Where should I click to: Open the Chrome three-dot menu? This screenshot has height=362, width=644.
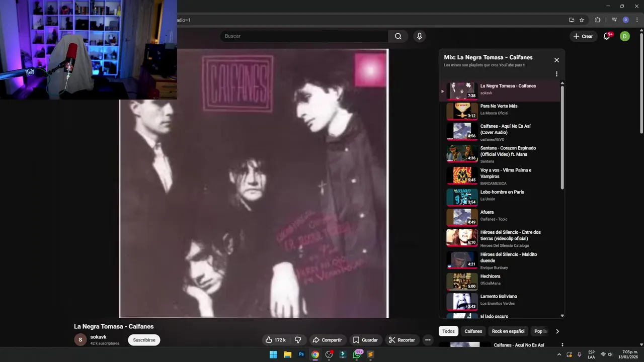[x=637, y=20]
